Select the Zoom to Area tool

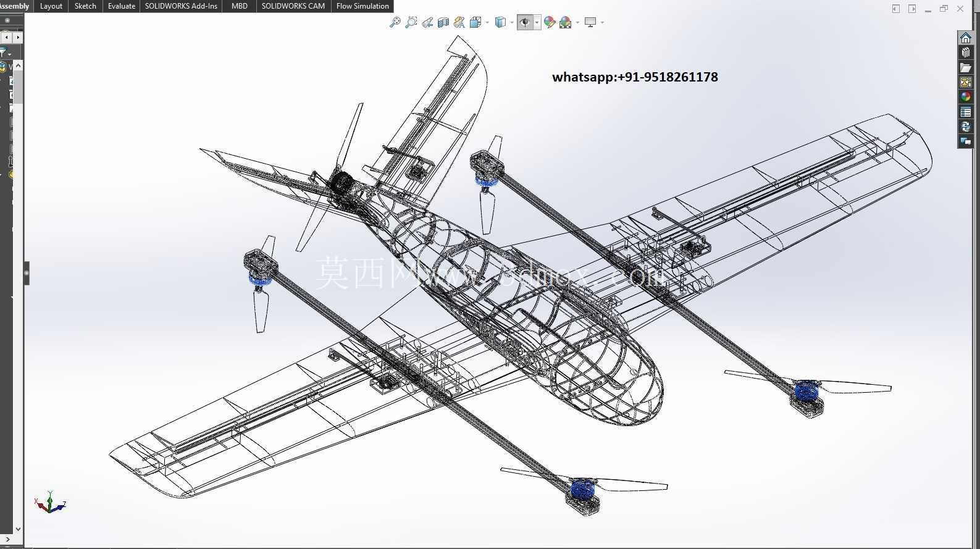(411, 23)
